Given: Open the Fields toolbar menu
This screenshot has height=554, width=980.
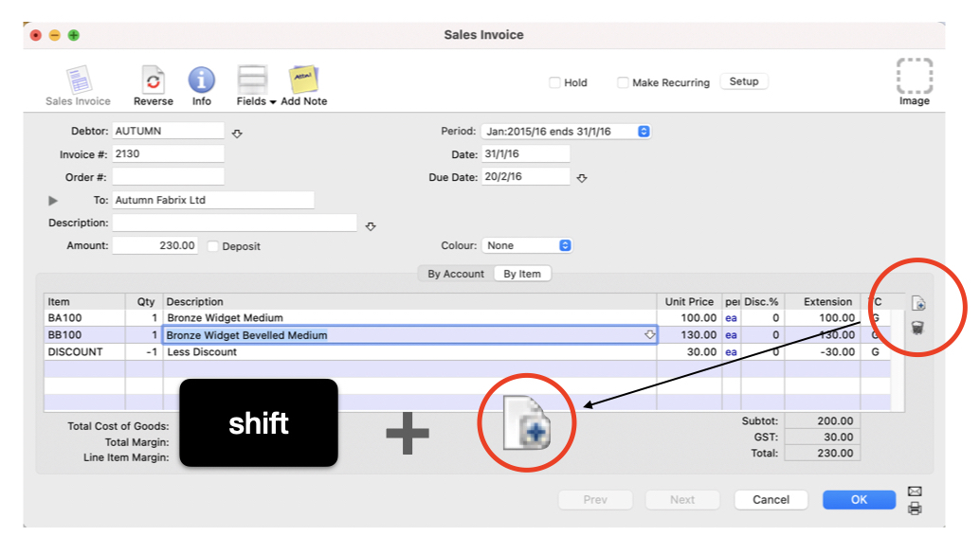Looking at the screenshot, I should pyautogui.click(x=256, y=86).
